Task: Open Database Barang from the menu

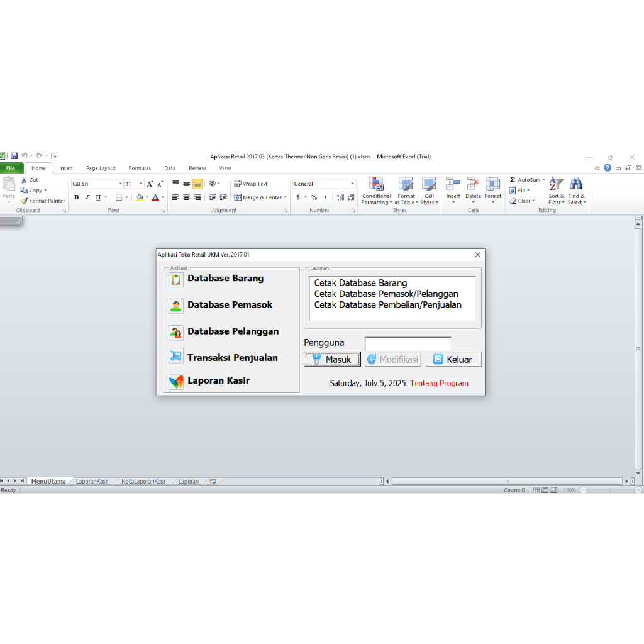Action: click(225, 278)
